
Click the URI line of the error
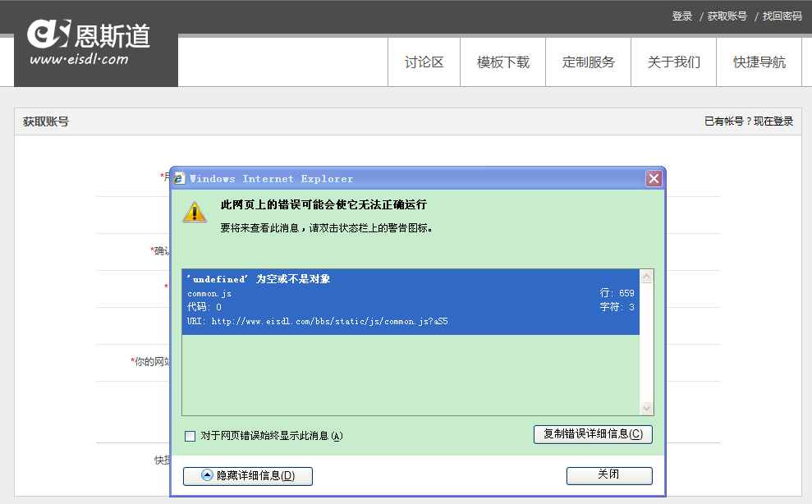pyautogui.click(x=318, y=321)
